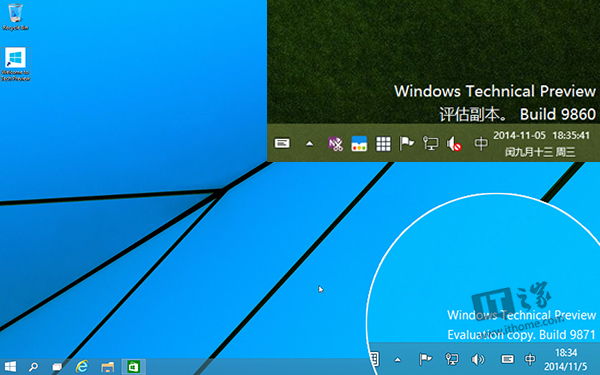The height and width of the screenshot is (375, 600).
Task: Launch Internet Explorer from the taskbar
Action: 82,367
